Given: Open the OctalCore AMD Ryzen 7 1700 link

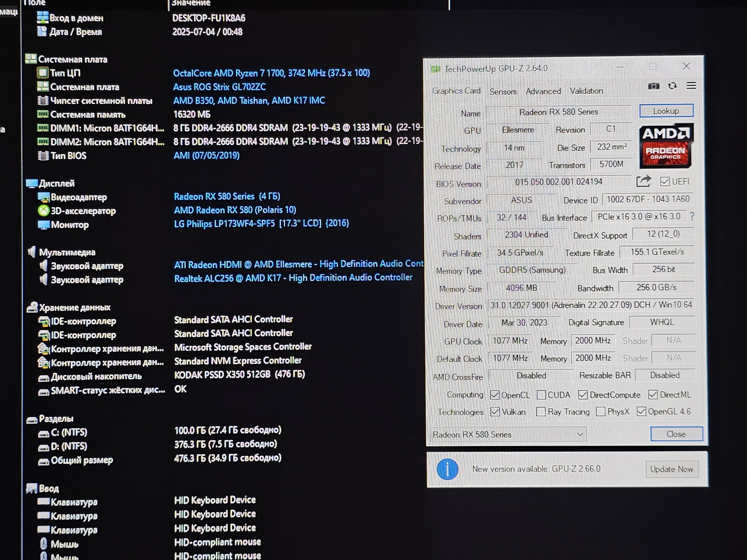Looking at the screenshot, I should click(271, 73).
